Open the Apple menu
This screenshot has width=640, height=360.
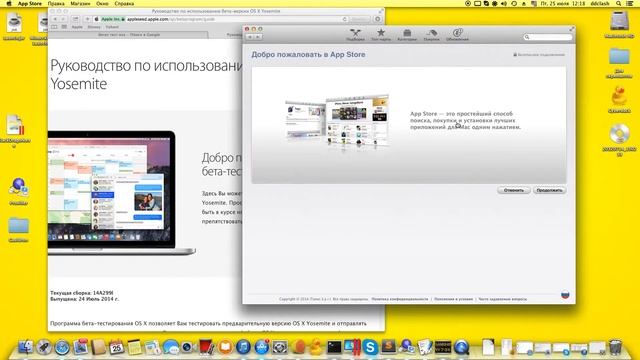click(9, 3)
